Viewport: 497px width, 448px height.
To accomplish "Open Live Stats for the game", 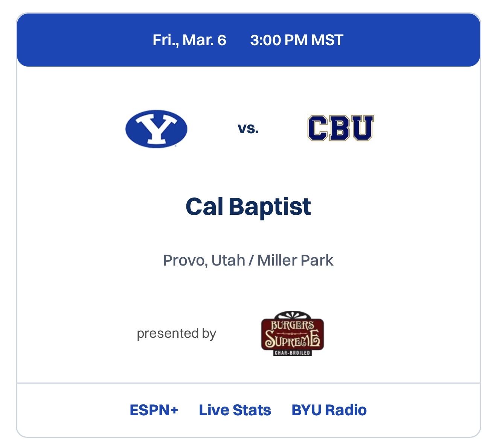I will pos(235,410).
